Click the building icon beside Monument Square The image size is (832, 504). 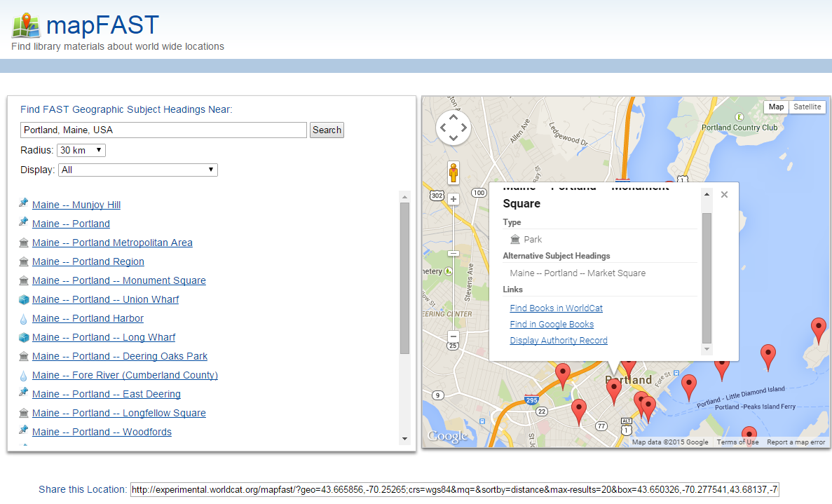point(23,280)
